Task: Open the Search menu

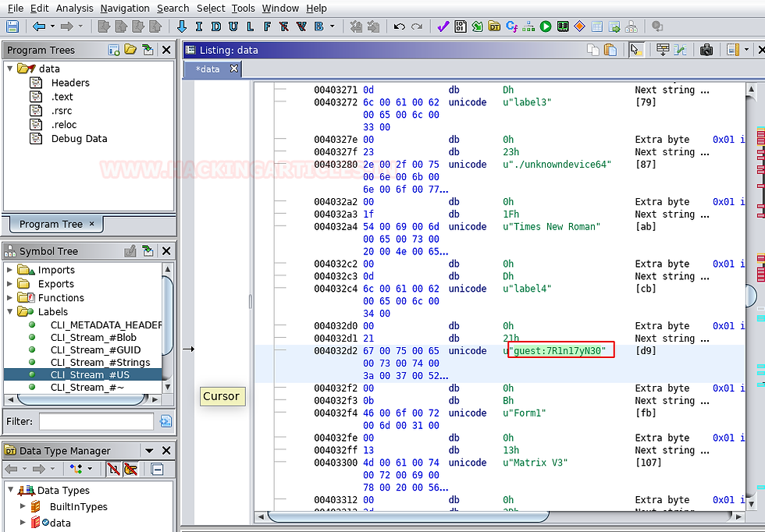Action: (173, 9)
